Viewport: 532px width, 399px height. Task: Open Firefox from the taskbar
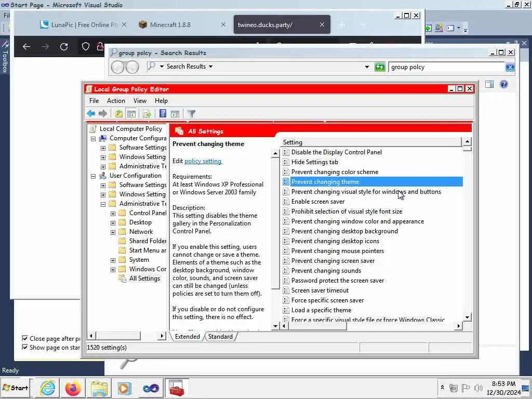pyautogui.click(x=73, y=388)
